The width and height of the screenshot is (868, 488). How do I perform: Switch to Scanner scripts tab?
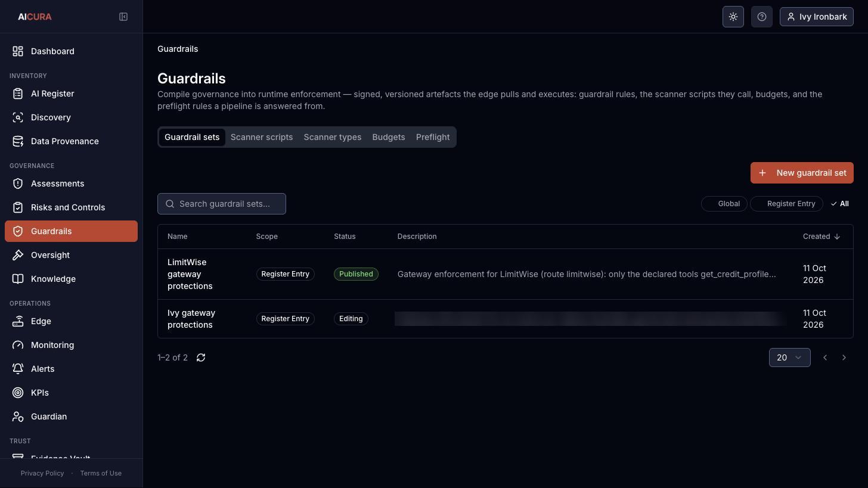coord(262,137)
